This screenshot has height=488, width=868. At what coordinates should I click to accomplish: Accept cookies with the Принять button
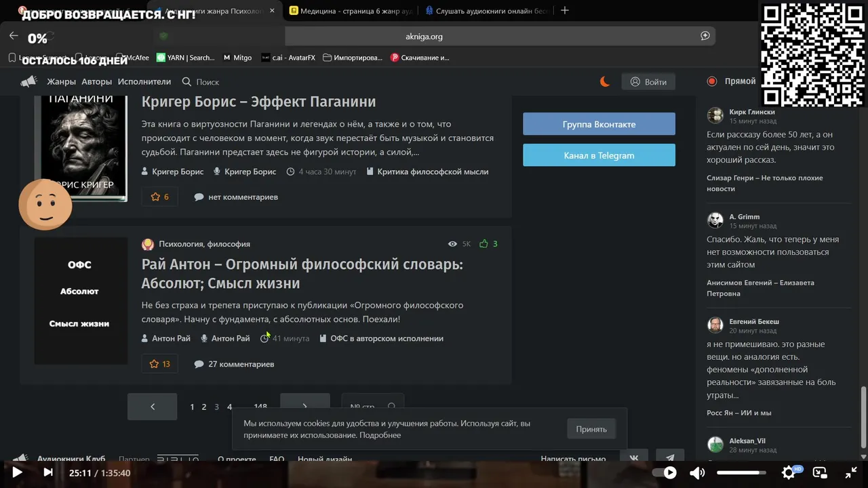coord(591,429)
